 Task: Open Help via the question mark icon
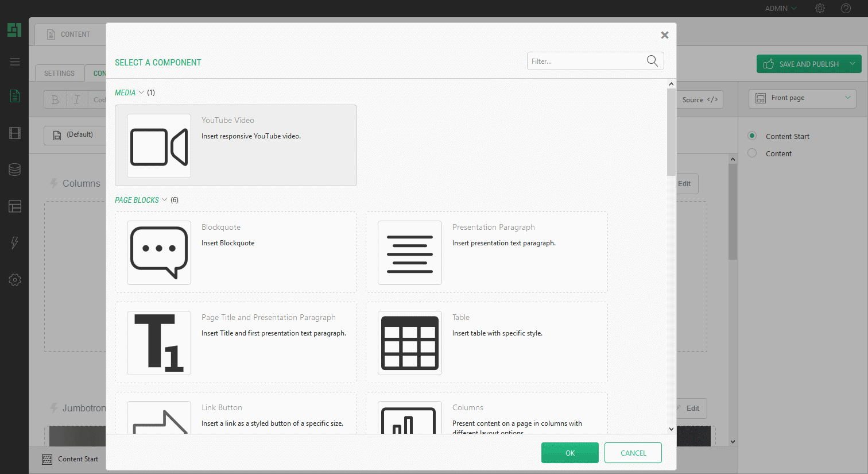[x=845, y=8]
